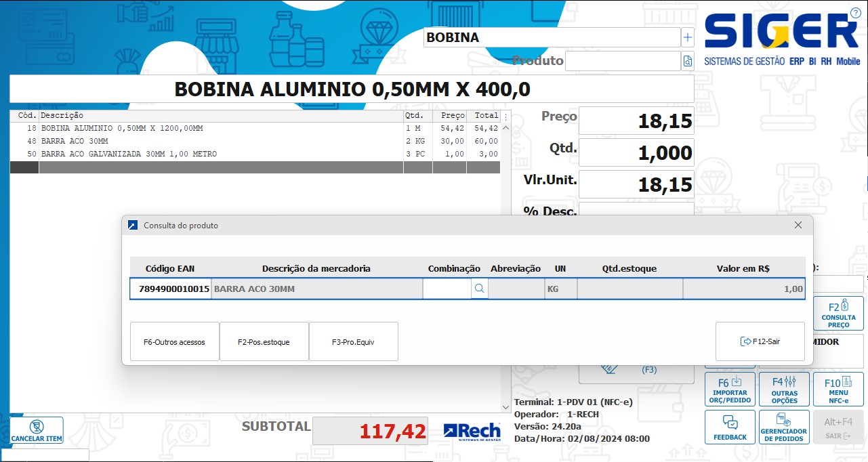Click the Código EAN input cell

coord(171,289)
